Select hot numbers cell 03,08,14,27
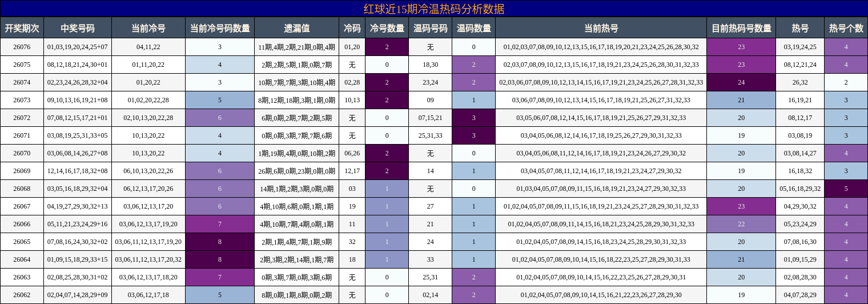This screenshot has width=868, height=304. point(800,153)
